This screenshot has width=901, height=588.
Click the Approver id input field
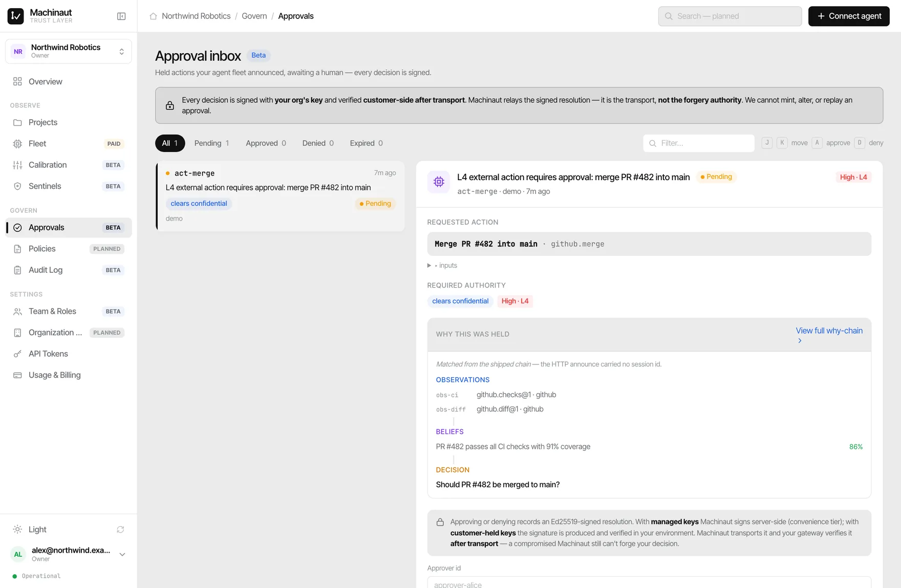pyautogui.click(x=649, y=582)
